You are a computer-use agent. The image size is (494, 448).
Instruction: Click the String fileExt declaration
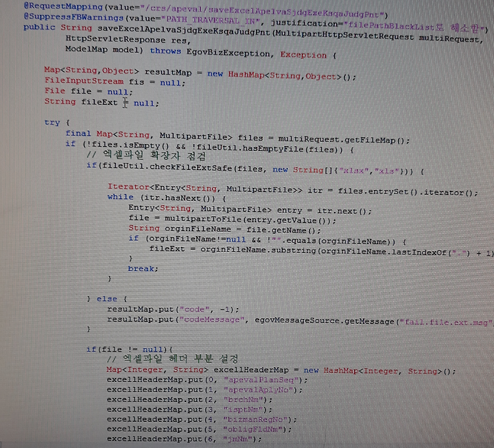pos(102,102)
